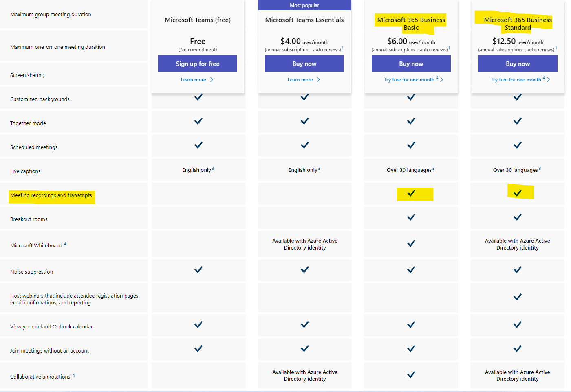Click highlighted recordings checkmark for Business Standard
571x392 pixels.
(x=518, y=193)
